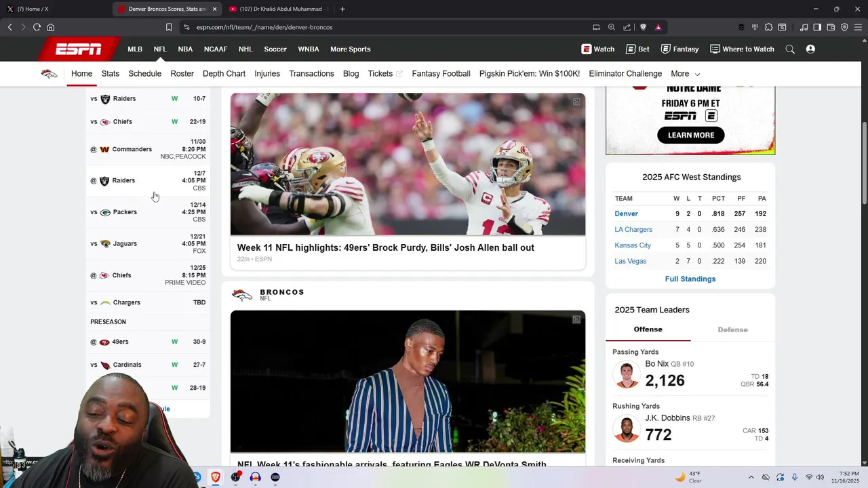Close the Denver Broncos Scores tab
The image size is (868, 488).
click(214, 9)
